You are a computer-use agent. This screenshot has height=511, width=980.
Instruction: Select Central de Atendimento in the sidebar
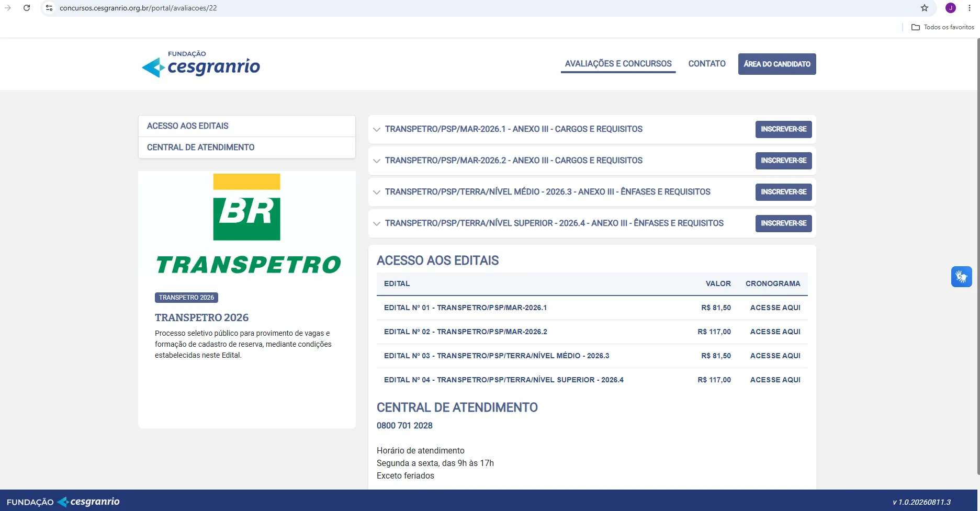[x=247, y=147]
